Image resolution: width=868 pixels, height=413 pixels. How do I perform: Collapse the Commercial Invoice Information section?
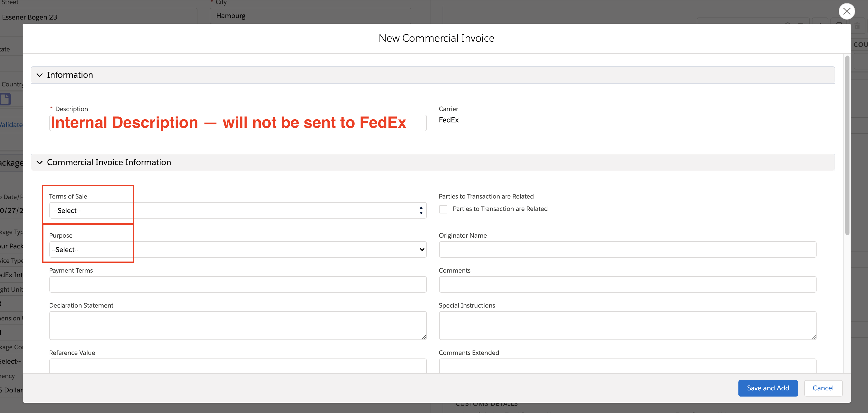pos(39,163)
